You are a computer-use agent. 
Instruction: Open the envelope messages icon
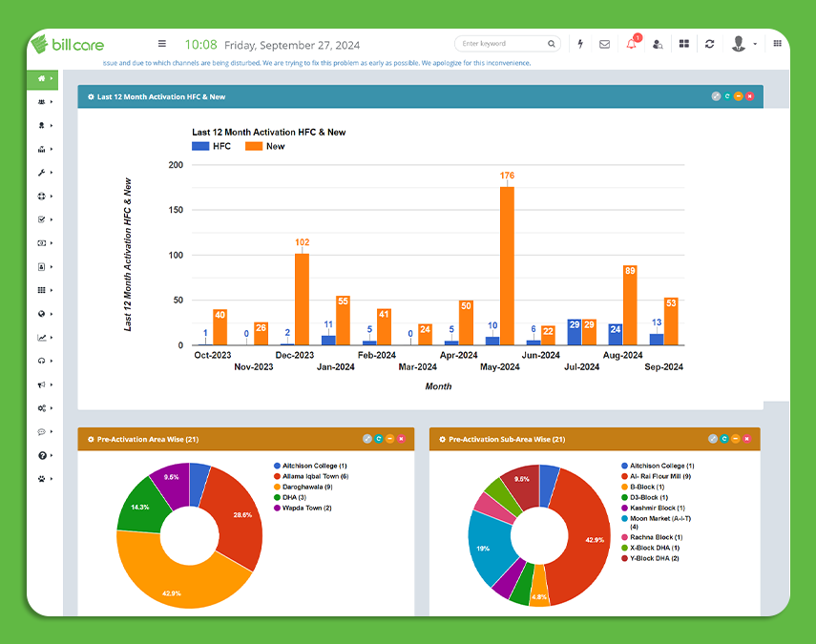click(604, 44)
